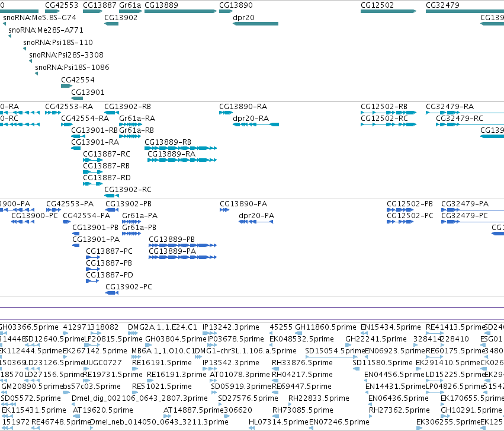This screenshot has height=431, width=504.
Task: Click the dpr20-PA protein glyph
Action: click(256, 222)
